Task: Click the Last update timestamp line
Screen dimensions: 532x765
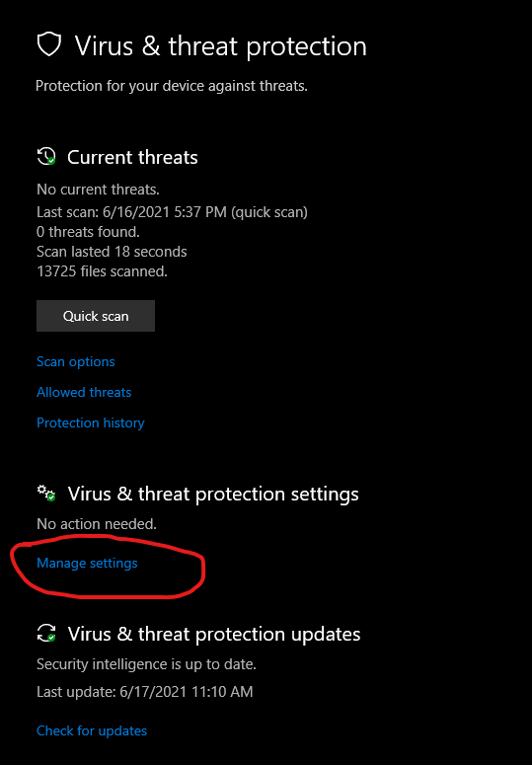Action: 145,692
